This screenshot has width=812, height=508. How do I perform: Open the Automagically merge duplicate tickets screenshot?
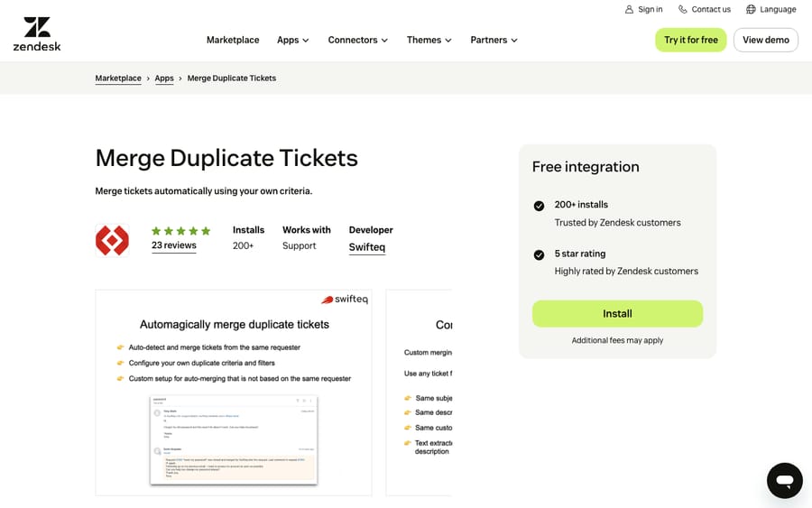(x=234, y=393)
